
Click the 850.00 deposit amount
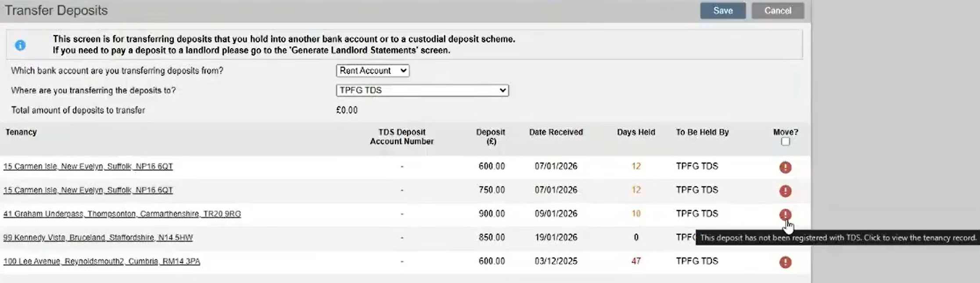click(x=492, y=237)
